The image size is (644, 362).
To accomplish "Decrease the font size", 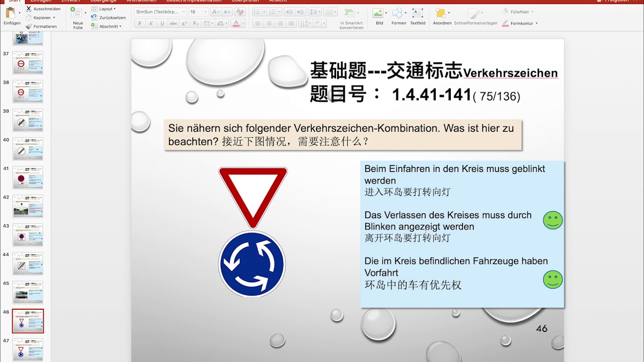I will point(227,12).
